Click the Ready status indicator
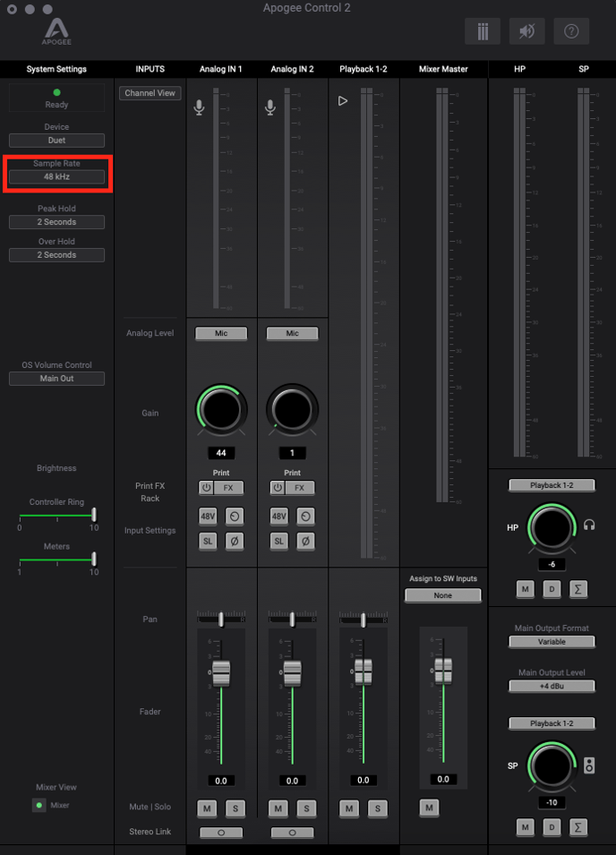 [x=56, y=98]
